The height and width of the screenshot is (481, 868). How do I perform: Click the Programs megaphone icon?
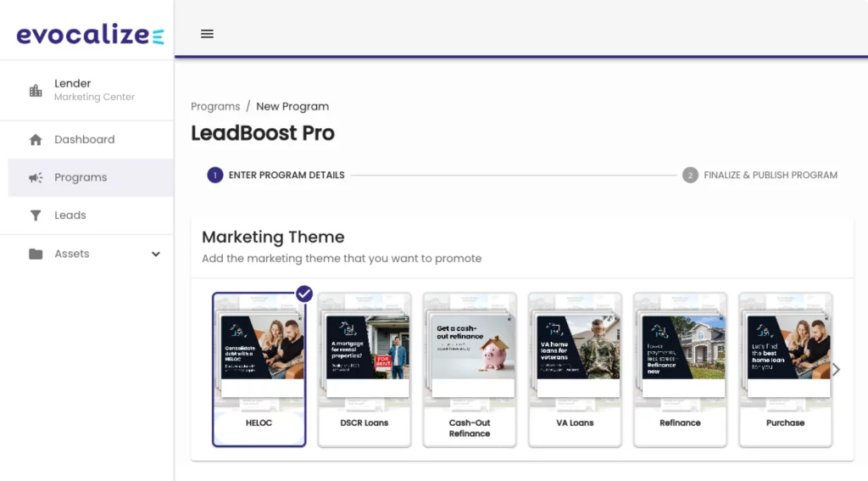pyautogui.click(x=36, y=177)
